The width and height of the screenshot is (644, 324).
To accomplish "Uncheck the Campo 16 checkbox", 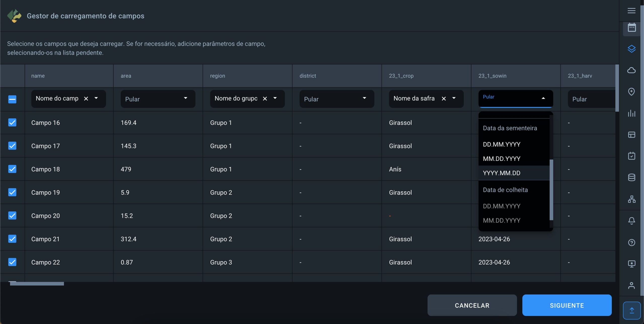I will 12,123.
